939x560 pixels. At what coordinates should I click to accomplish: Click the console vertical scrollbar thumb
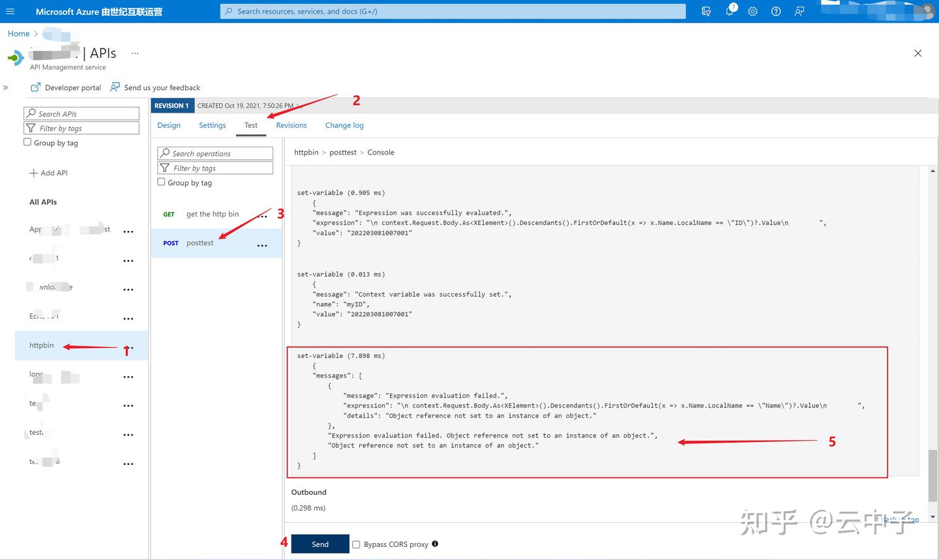(x=932, y=475)
